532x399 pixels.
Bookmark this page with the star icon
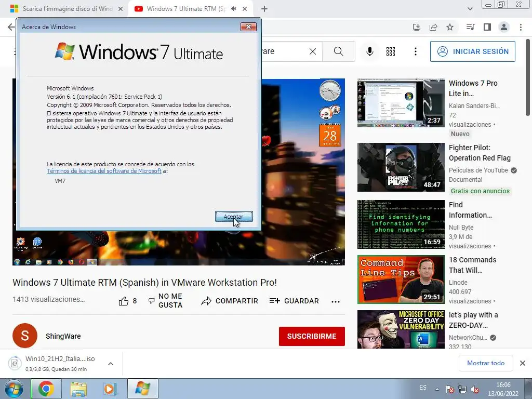click(450, 27)
